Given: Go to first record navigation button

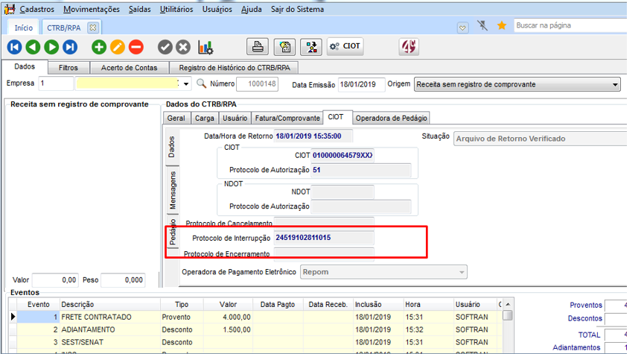Looking at the screenshot, I should pyautogui.click(x=14, y=47).
